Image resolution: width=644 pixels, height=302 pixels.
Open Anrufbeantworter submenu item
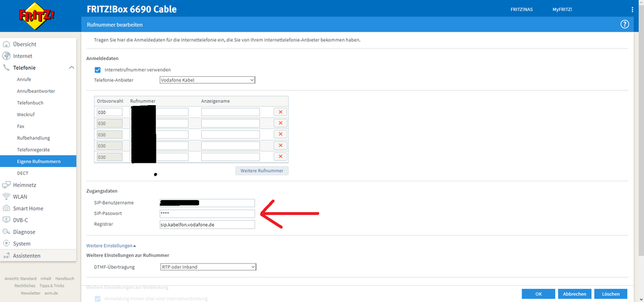(36, 91)
